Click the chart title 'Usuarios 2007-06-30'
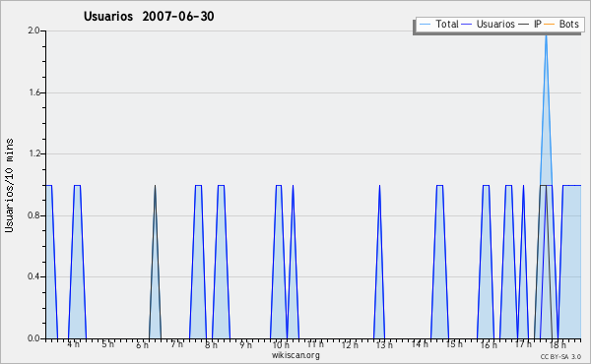Viewport: 591px width, 364px height. point(149,17)
